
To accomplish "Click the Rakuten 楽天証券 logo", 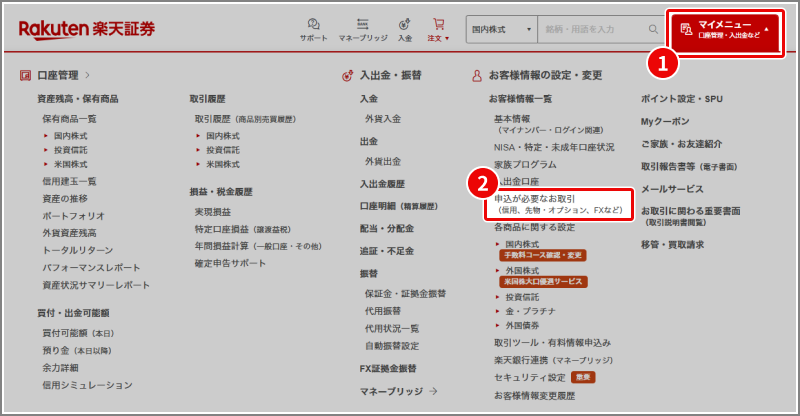I will click(87, 29).
